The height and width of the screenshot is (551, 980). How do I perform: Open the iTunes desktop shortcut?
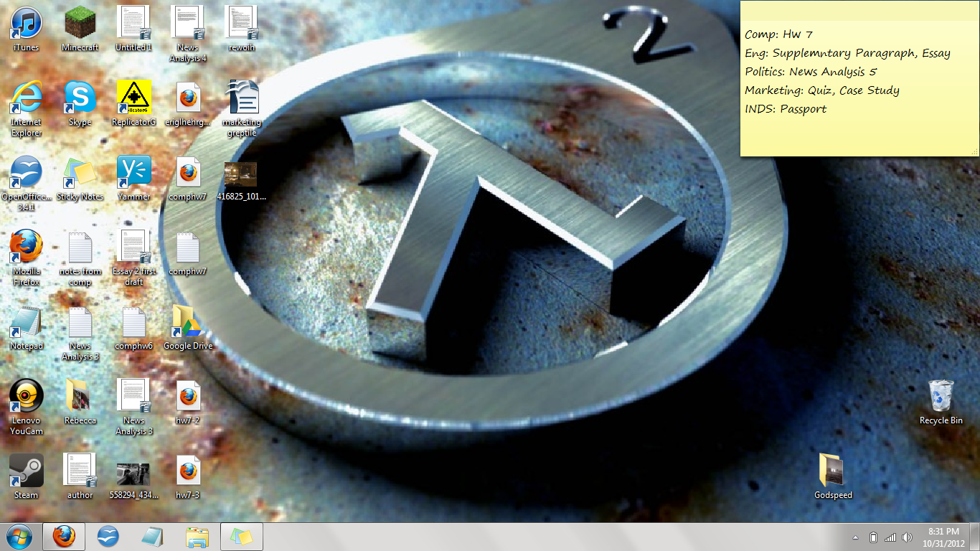click(x=27, y=24)
